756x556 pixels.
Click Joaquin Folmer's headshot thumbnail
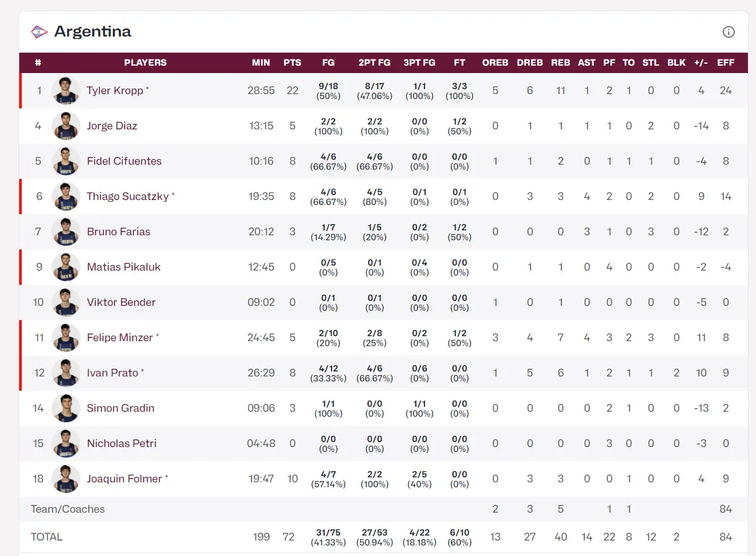pyautogui.click(x=66, y=479)
